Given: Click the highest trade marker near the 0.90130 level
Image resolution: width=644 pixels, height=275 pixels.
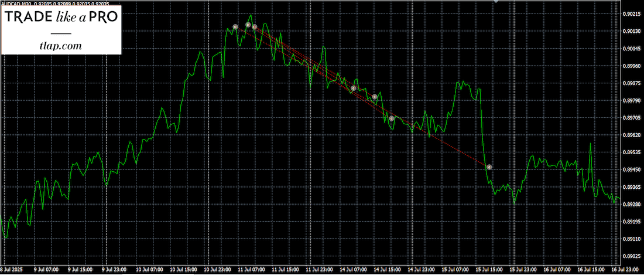Looking at the screenshot, I should (x=248, y=25).
